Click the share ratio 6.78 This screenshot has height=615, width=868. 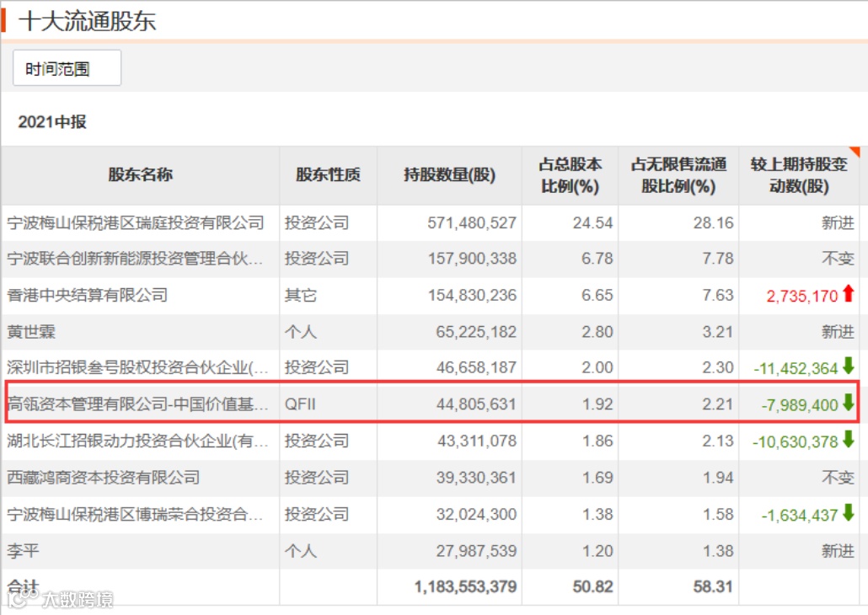click(x=597, y=259)
